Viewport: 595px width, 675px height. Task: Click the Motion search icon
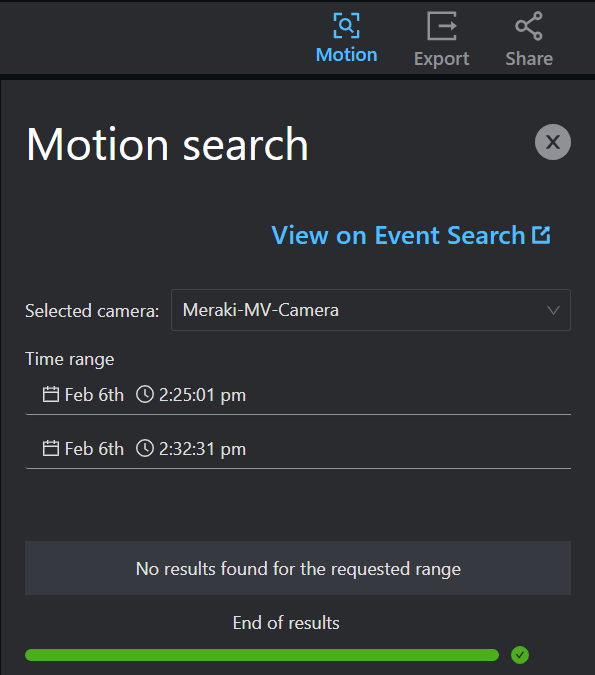(x=347, y=25)
